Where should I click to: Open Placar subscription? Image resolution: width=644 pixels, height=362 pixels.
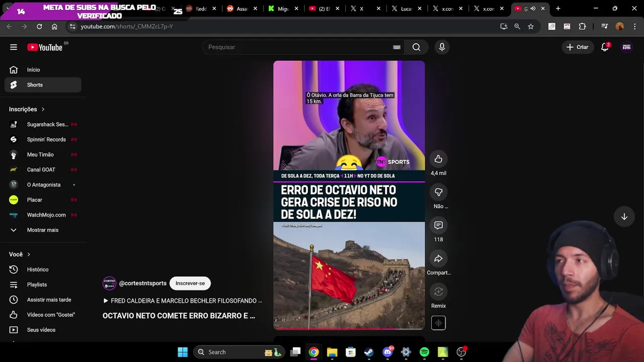(43, 200)
